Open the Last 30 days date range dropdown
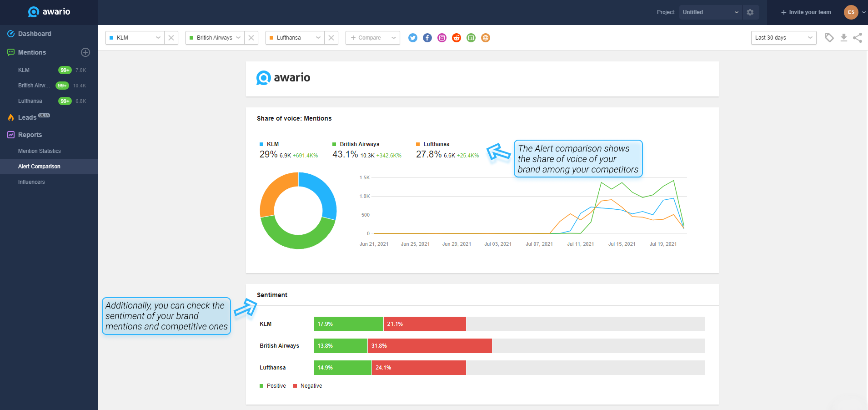 pyautogui.click(x=783, y=38)
